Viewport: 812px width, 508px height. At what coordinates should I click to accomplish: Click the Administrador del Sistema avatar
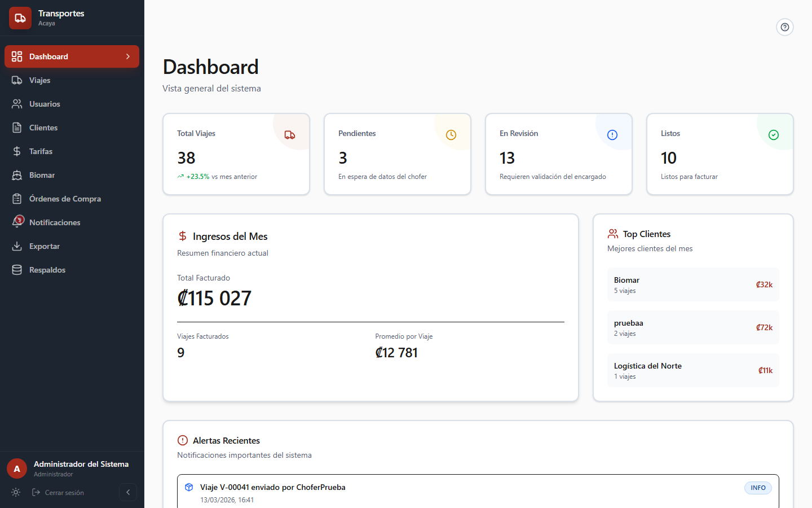16,468
